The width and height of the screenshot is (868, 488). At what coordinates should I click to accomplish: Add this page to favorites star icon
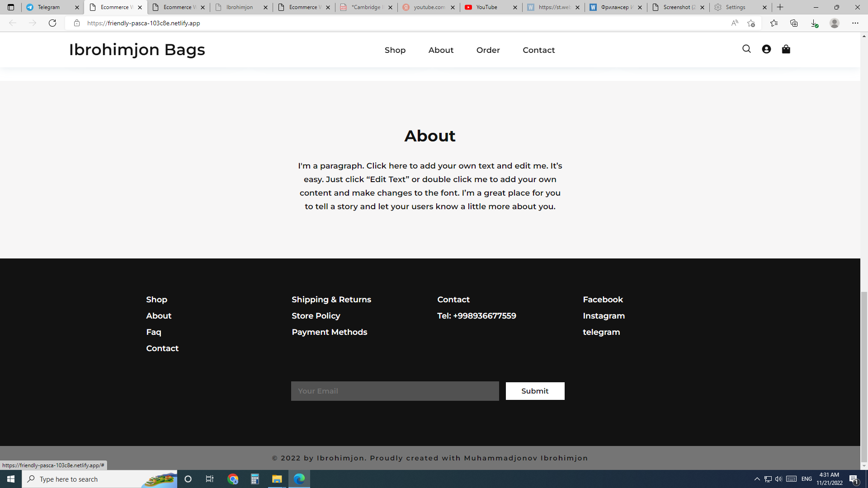click(751, 23)
